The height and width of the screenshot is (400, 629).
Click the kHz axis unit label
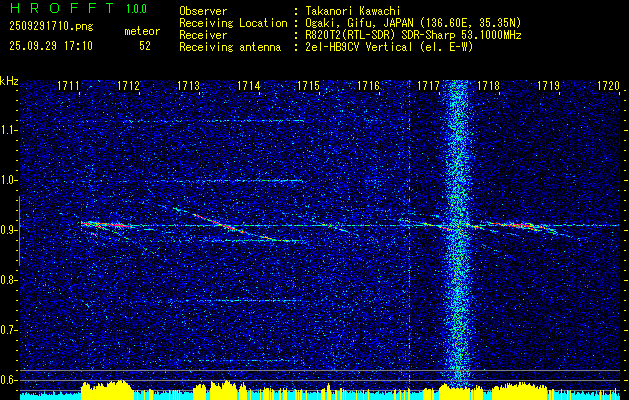9,81
